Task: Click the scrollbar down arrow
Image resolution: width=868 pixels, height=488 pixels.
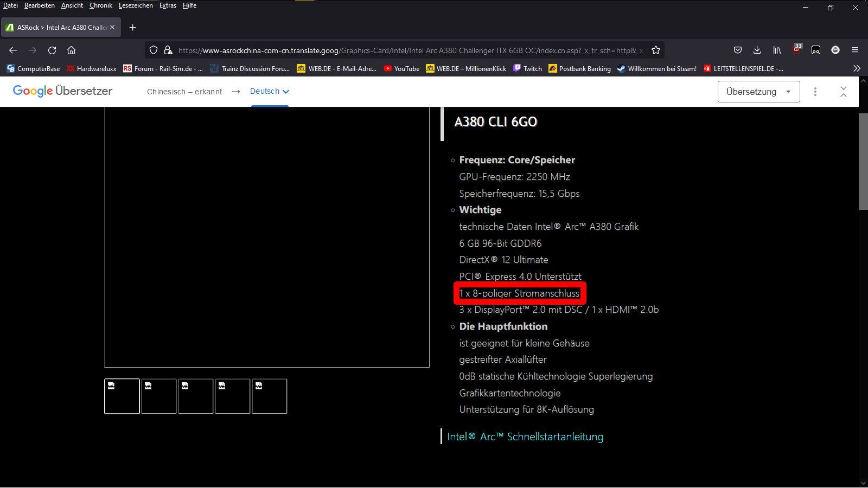Action: pyautogui.click(x=863, y=483)
